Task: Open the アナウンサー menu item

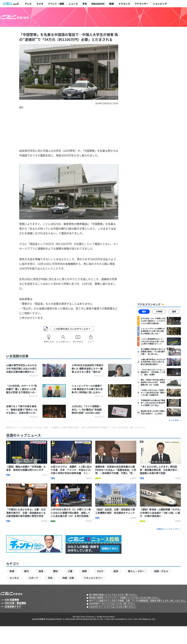Action: (x=141, y=4)
